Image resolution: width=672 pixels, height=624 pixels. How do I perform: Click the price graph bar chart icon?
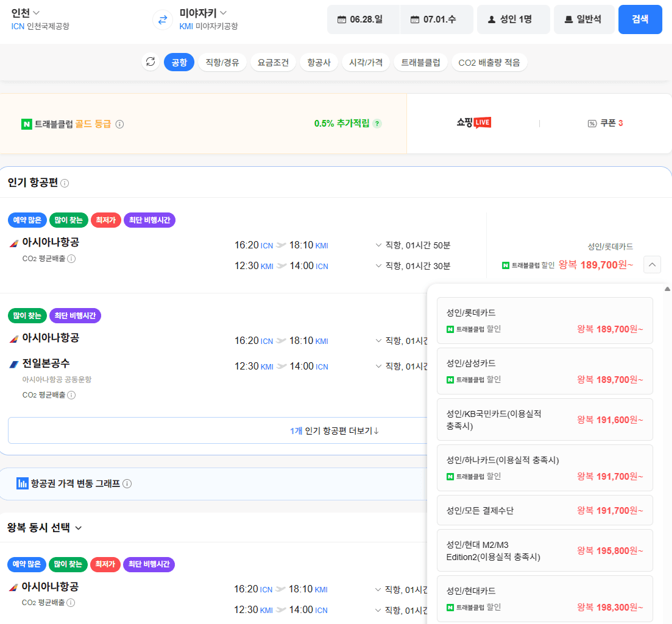click(23, 483)
